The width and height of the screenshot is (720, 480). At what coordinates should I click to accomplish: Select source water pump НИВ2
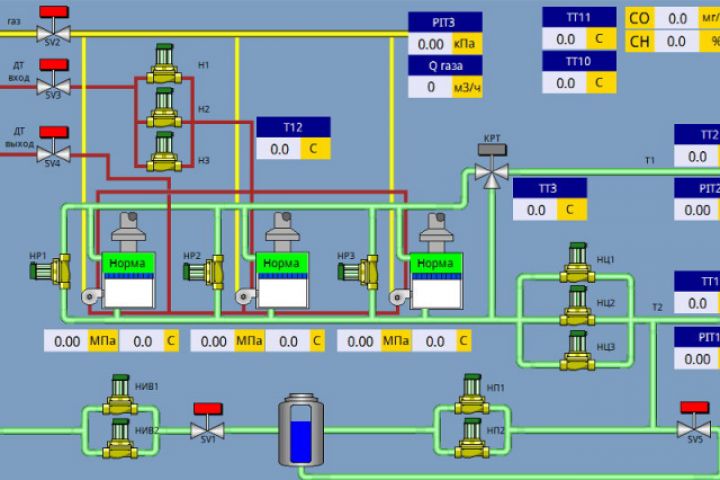[x=120, y=439]
